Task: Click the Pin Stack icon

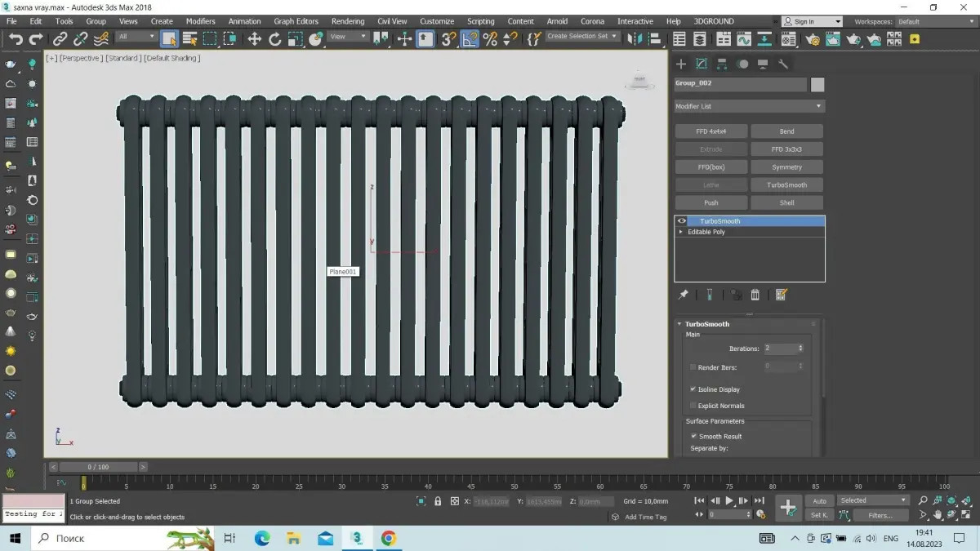Action: (x=684, y=295)
